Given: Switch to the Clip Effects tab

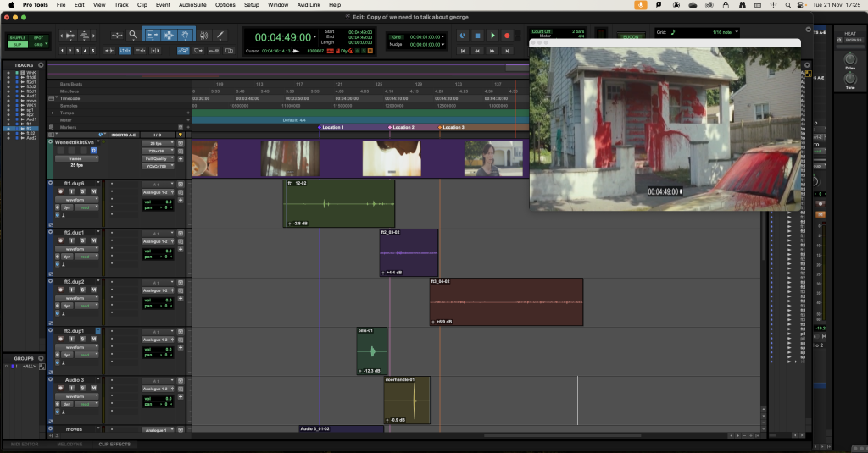Looking at the screenshot, I should (x=114, y=445).
